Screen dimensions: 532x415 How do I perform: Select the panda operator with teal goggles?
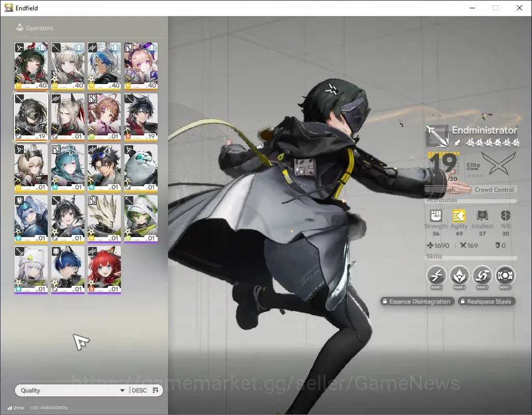[x=141, y=168]
